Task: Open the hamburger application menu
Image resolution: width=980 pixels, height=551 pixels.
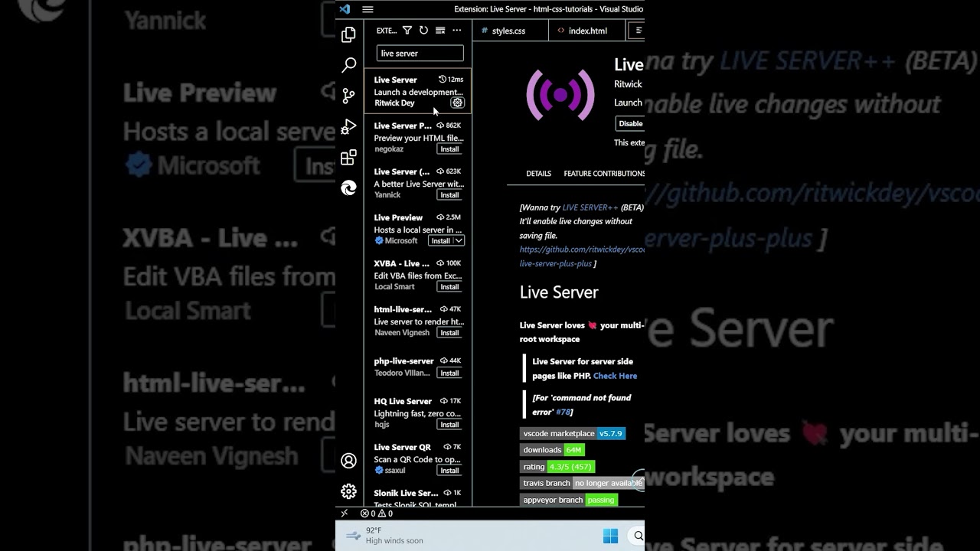Action: pyautogui.click(x=367, y=9)
